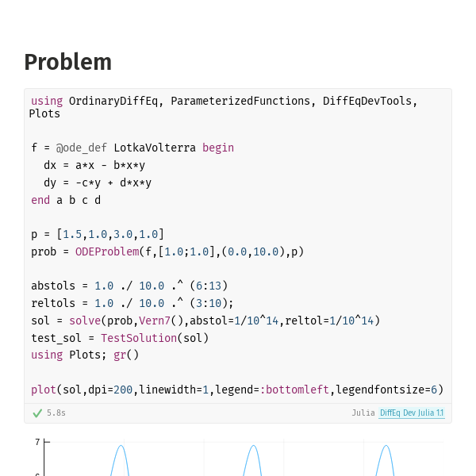The width and height of the screenshot is (476, 476).
Task: Click the gr() backend call
Action: click(126, 355)
